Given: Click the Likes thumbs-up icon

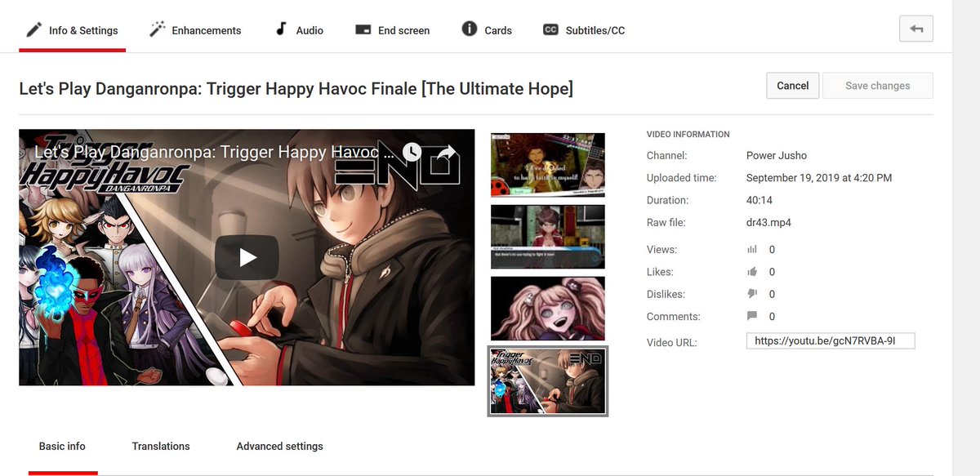Looking at the screenshot, I should 751,272.
